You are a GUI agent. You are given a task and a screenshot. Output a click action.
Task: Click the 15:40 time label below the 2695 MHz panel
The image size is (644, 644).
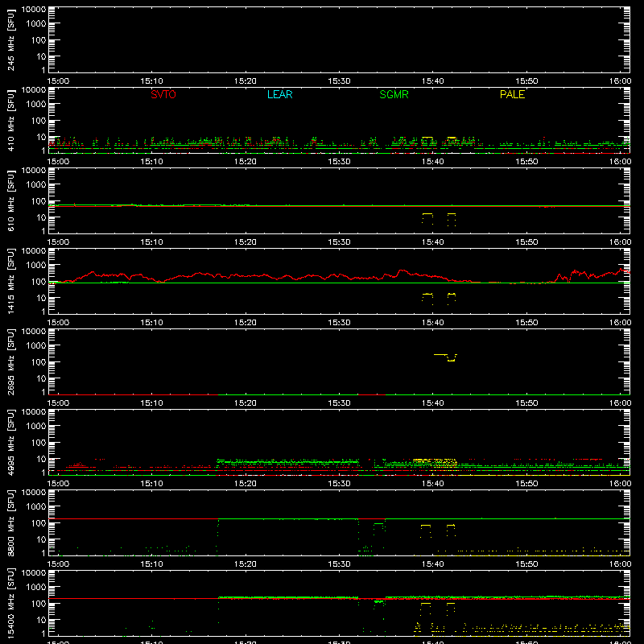(432, 403)
